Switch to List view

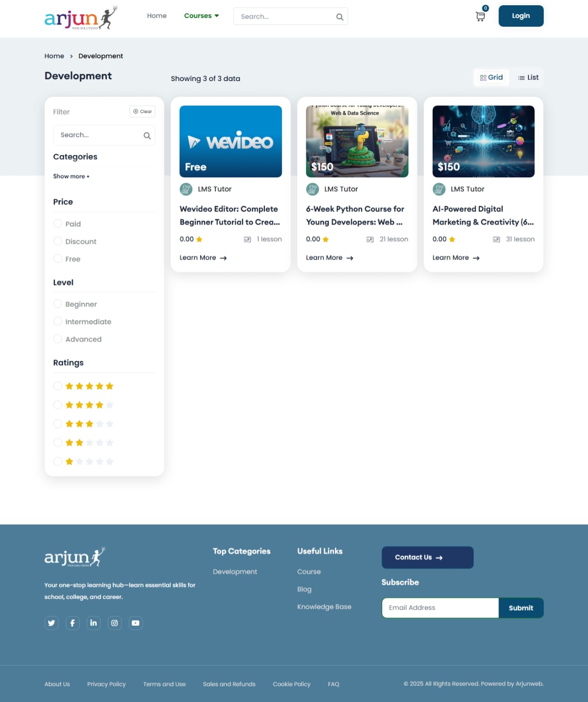click(528, 78)
